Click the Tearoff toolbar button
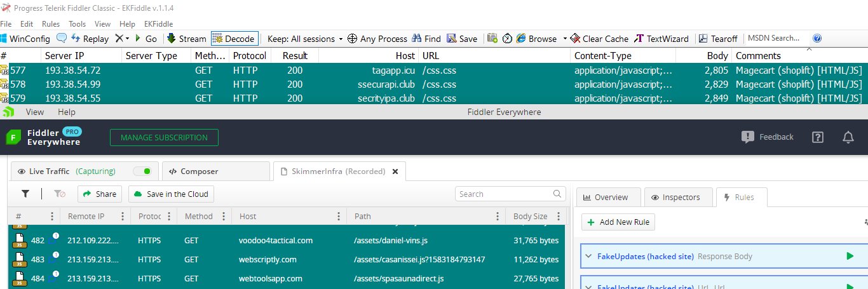The width and height of the screenshot is (868, 289). click(x=717, y=39)
